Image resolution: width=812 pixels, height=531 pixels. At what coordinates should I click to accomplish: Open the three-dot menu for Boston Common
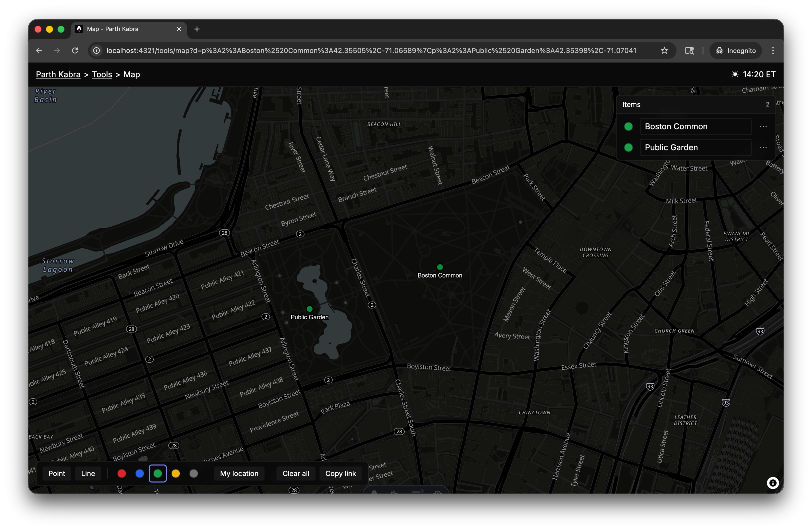tap(763, 126)
